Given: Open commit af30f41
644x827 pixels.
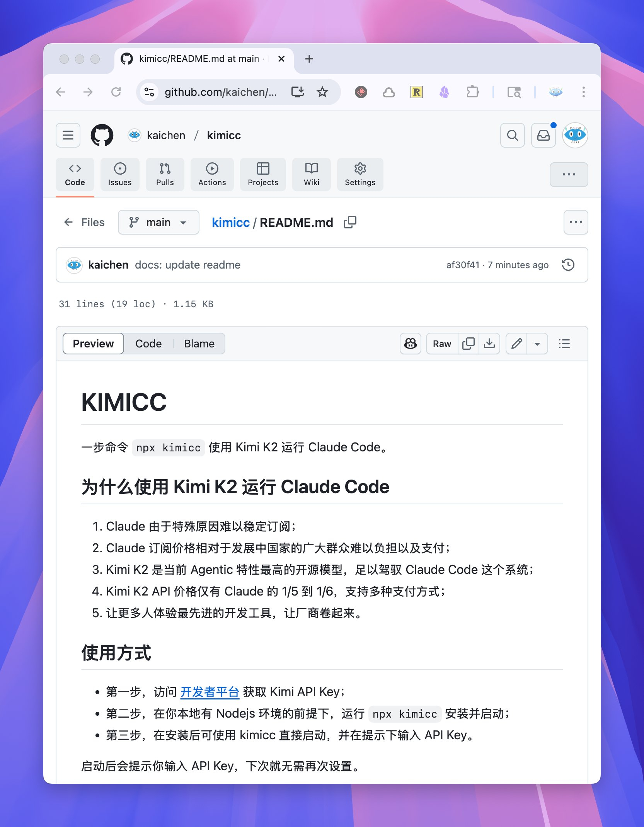Looking at the screenshot, I should point(463,265).
